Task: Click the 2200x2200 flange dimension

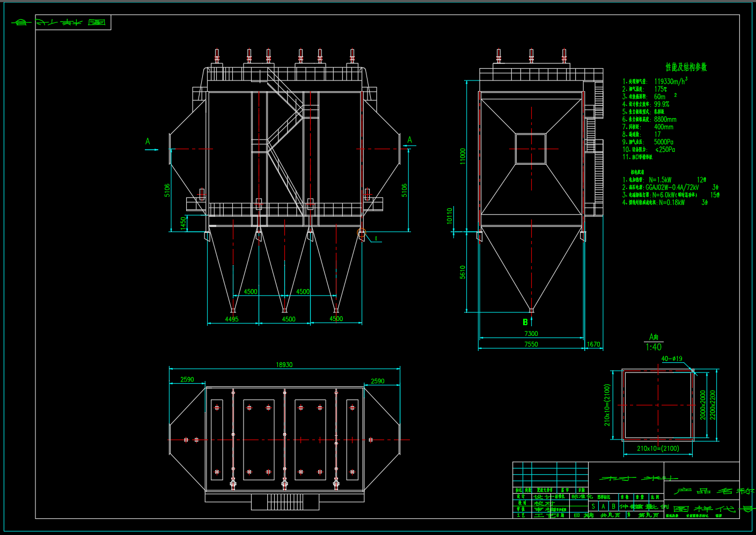Action: tap(713, 405)
